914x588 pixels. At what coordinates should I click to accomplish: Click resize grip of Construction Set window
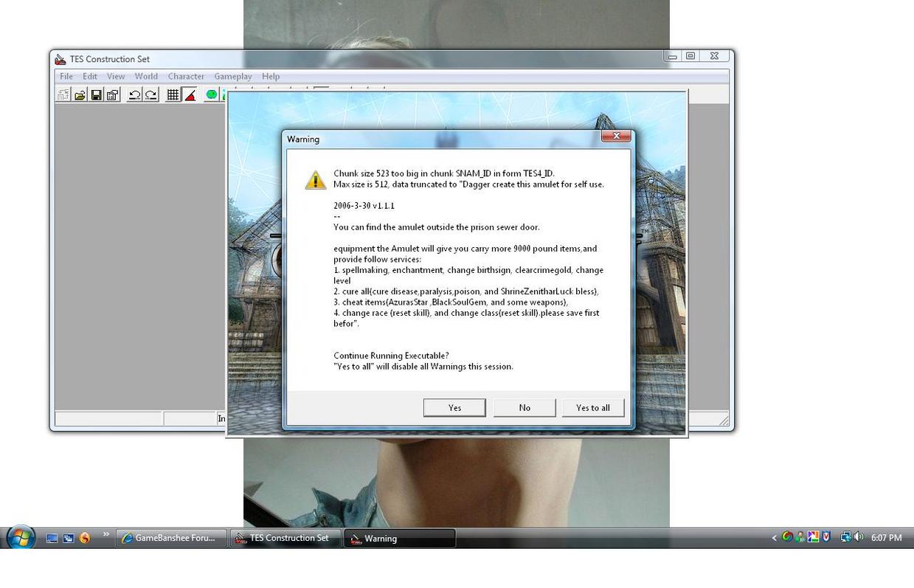pyautogui.click(x=724, y=421)
